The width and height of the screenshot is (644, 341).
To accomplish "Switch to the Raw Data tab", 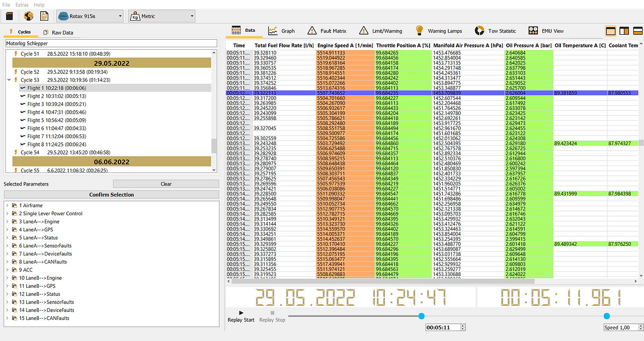I will pos(58,32).
